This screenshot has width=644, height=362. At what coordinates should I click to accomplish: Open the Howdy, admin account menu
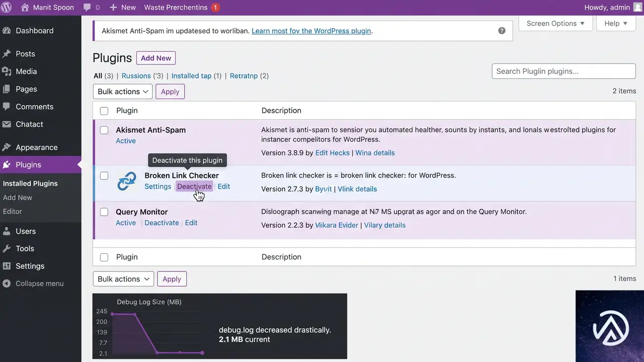coord(613,8)
